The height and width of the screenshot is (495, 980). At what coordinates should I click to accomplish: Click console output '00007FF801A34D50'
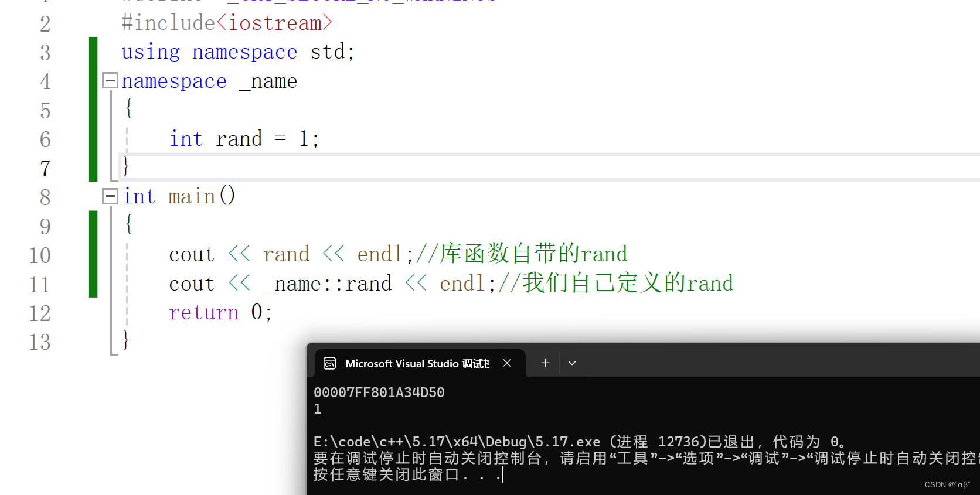(x=379, y=392)
